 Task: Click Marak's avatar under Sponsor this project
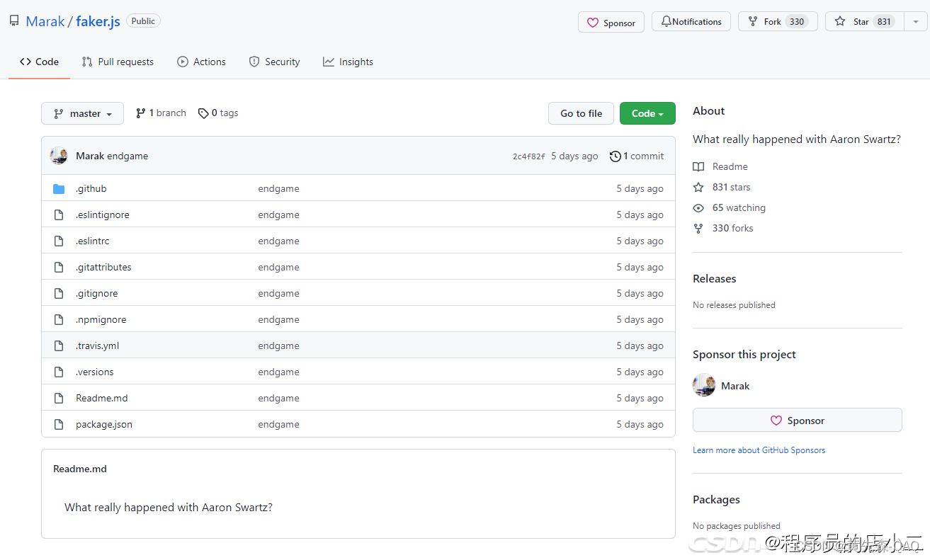click(704, 385)
